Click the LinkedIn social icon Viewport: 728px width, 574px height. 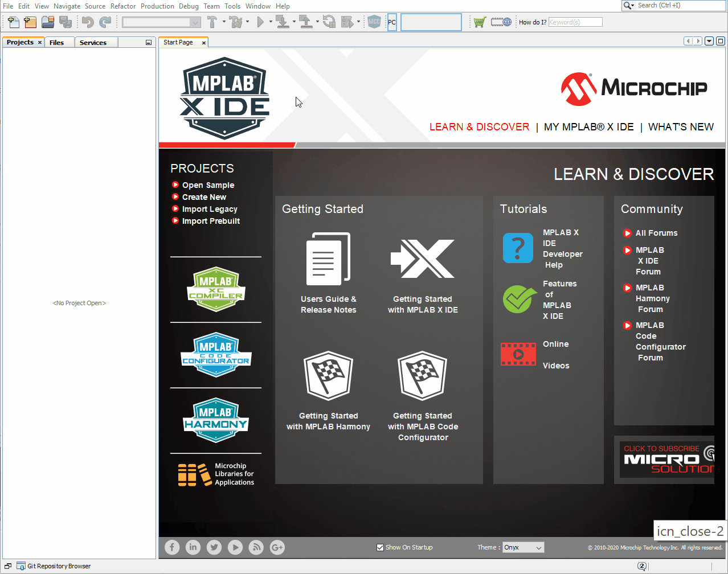[193, 547]
